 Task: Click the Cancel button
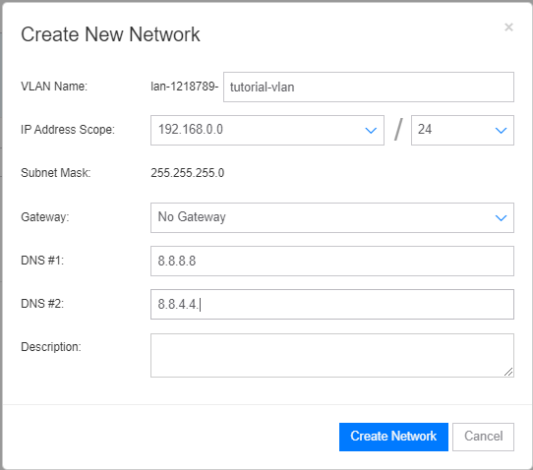point(483,437)
